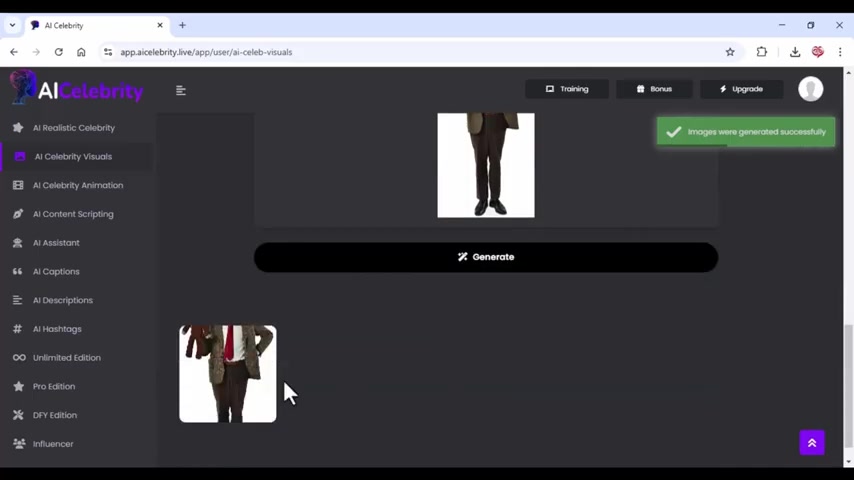Viewport: 854px width, 480px height.
Task: View site information icon in address bar
Action: (108, 52)
